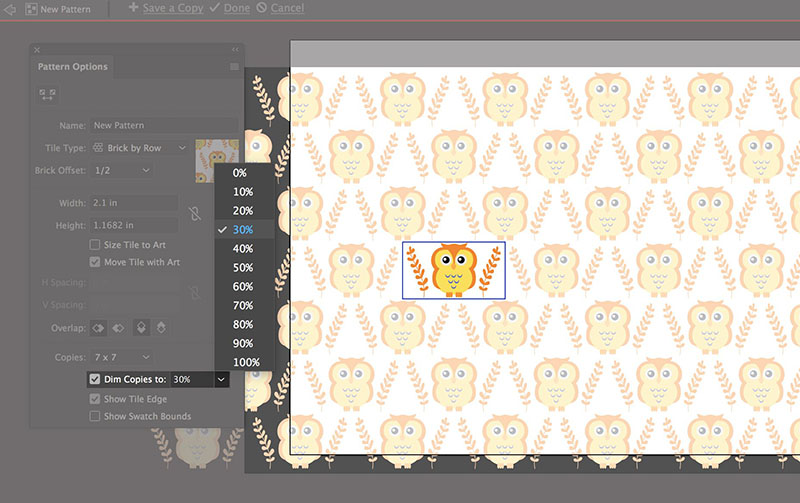Click the right orange branch in the tile
The height and width of the screenshot is (503, 800).
pyautogui.click(x=490, y=269)
